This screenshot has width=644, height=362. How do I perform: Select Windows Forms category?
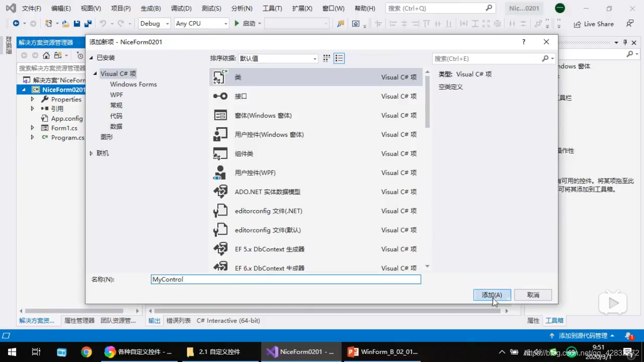click(x=133, y=84)
